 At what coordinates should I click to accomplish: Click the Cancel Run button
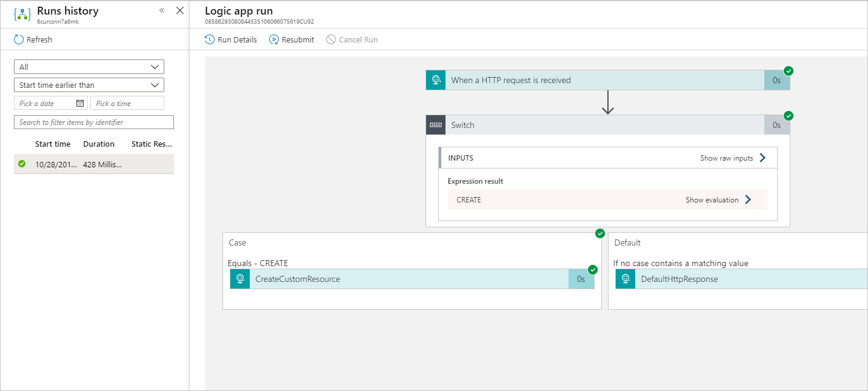coord(352,39)
